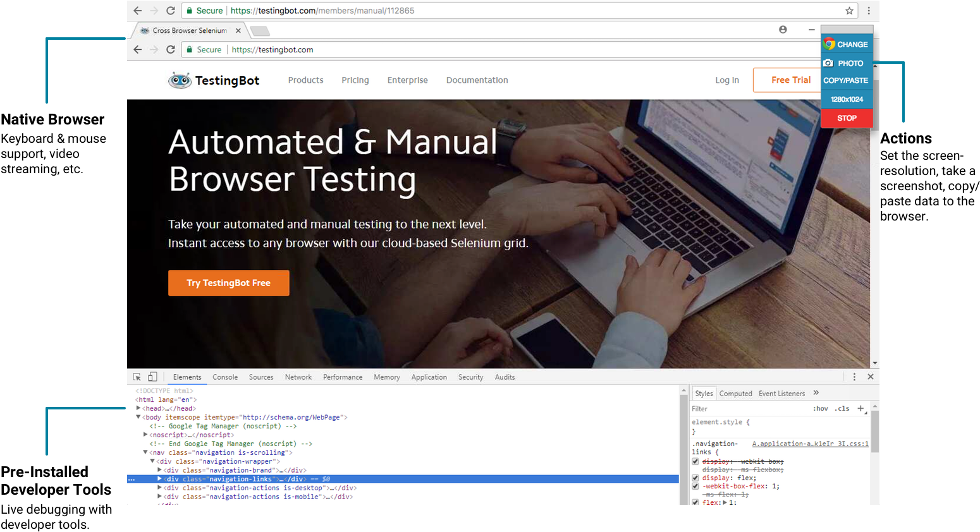Screen dimensions: 980x532
Task: Open the Computed styles tab
Action: pos(735,393)
